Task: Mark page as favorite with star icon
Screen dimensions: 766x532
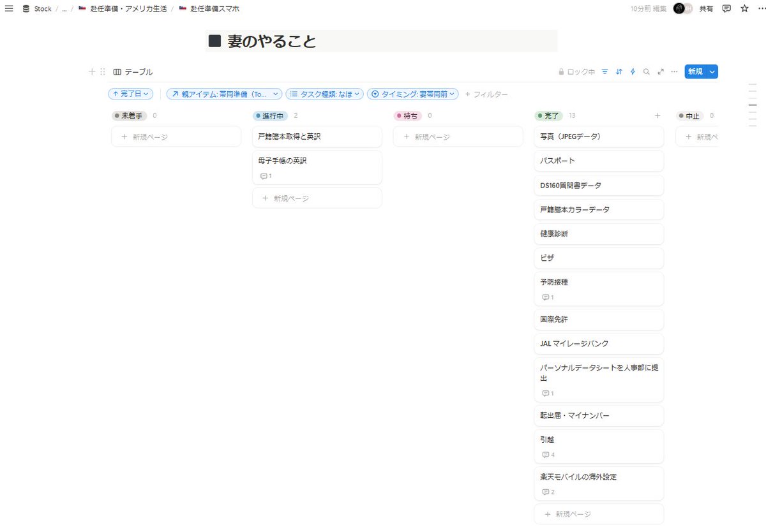Action: 744,9
